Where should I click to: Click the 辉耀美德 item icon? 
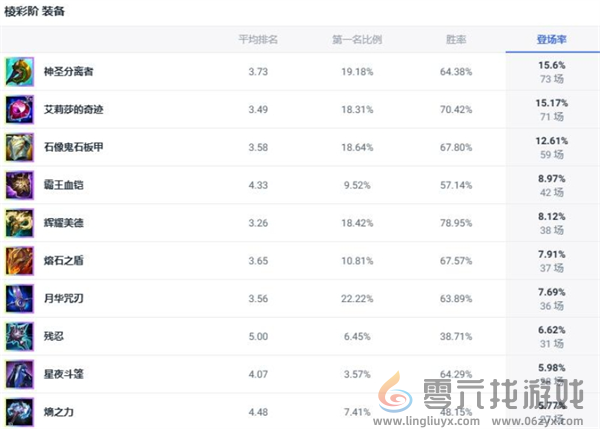19,223
